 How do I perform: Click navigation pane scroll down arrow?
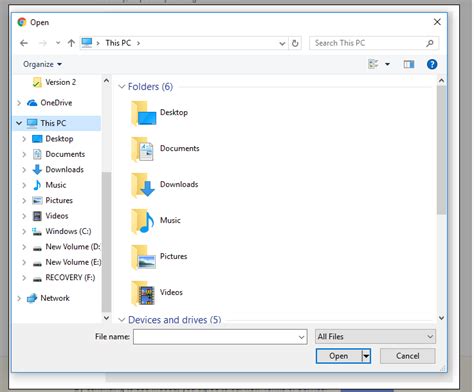(x=106, y=318)
